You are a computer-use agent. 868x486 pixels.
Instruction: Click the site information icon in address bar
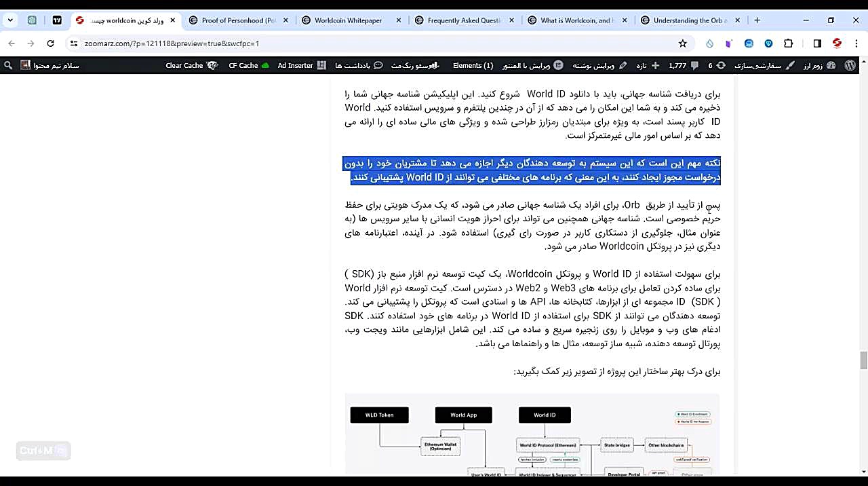[x=74, y=43]
